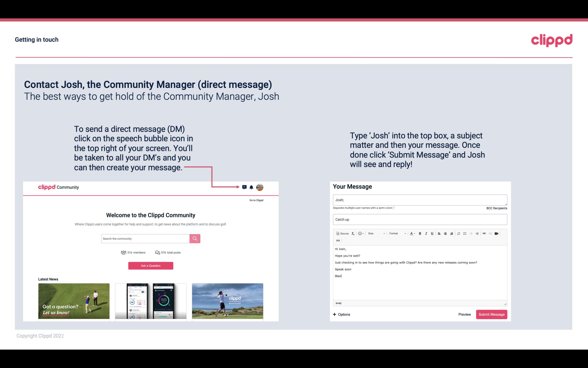Click the Catch up subject line field

click(420, 219)
